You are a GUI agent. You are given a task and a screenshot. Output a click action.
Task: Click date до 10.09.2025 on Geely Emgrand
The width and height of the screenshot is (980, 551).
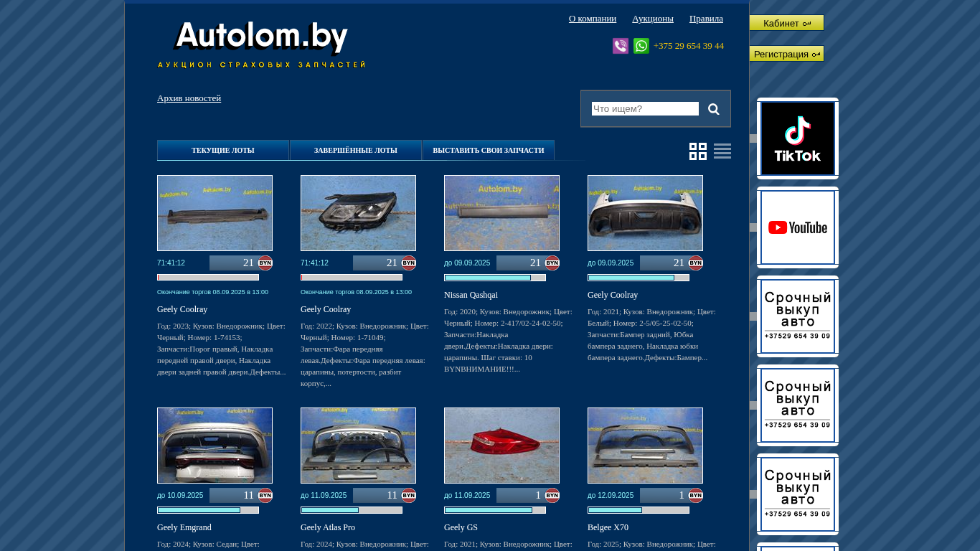(180, 496)
